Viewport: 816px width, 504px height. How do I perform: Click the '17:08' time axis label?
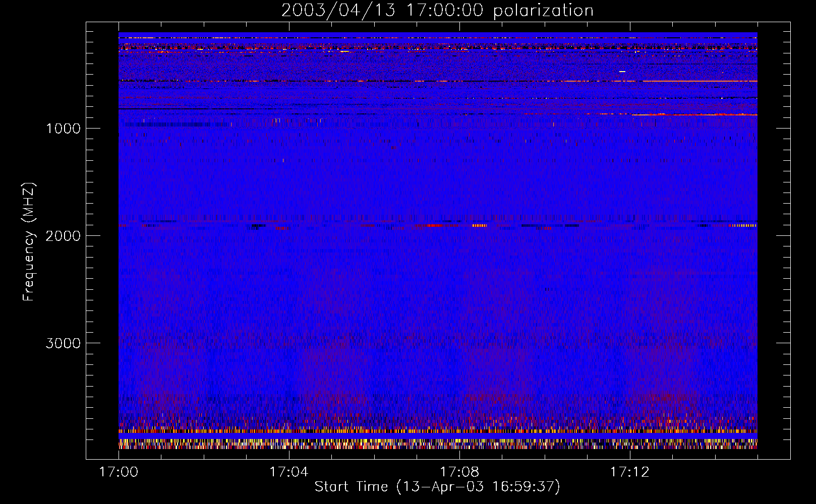(459, 472)
